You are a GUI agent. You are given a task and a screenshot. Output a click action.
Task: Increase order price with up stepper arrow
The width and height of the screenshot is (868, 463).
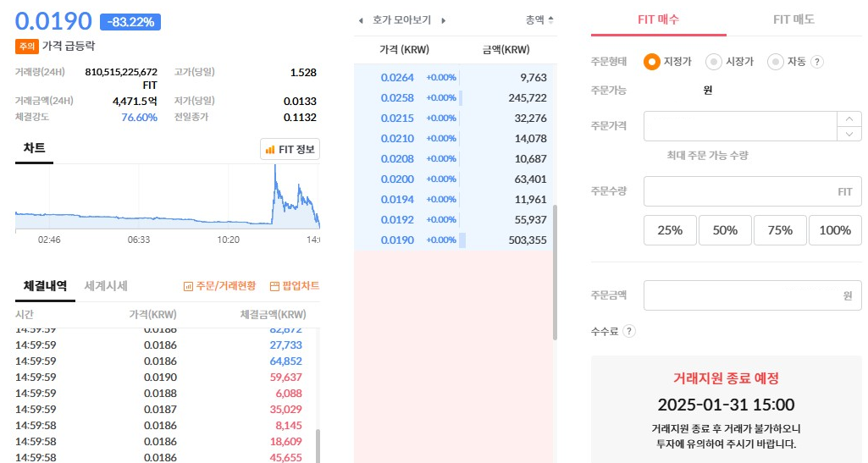tap(849, 119)
